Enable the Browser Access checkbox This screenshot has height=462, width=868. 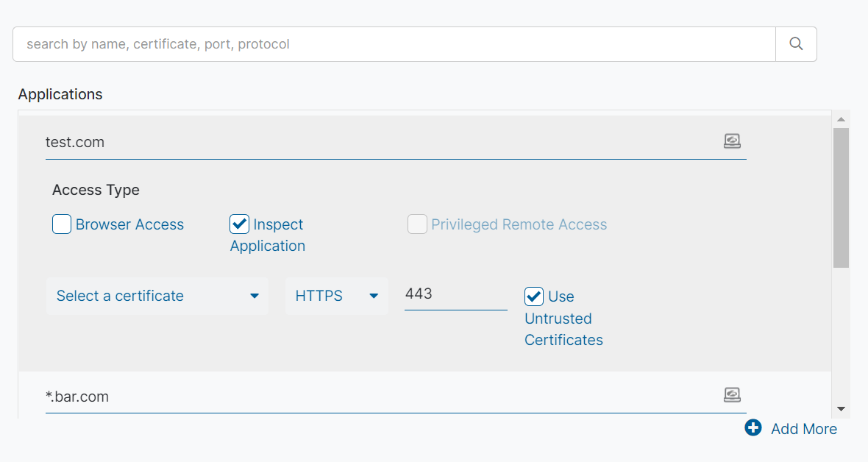pos(61,224)
